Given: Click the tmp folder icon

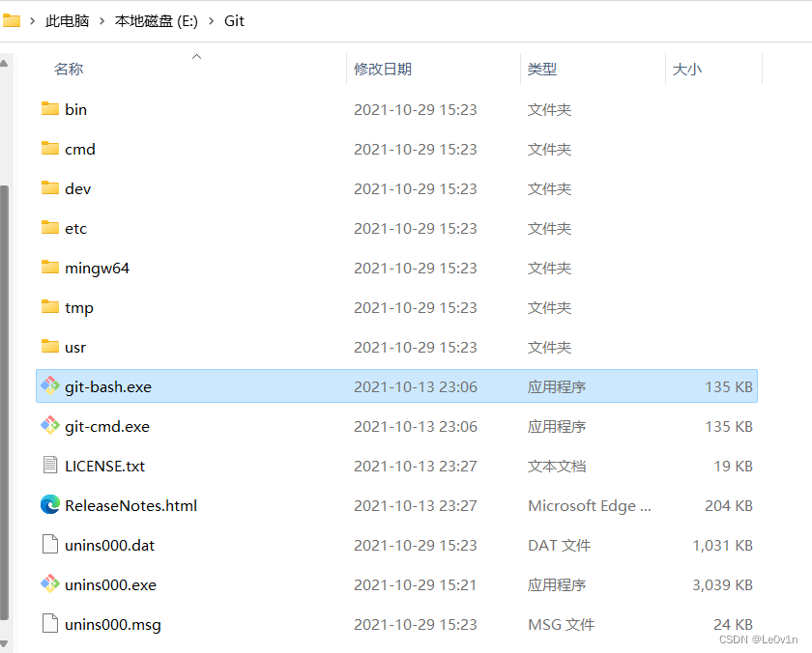Looking at the screenshot, I should [50, 307].
